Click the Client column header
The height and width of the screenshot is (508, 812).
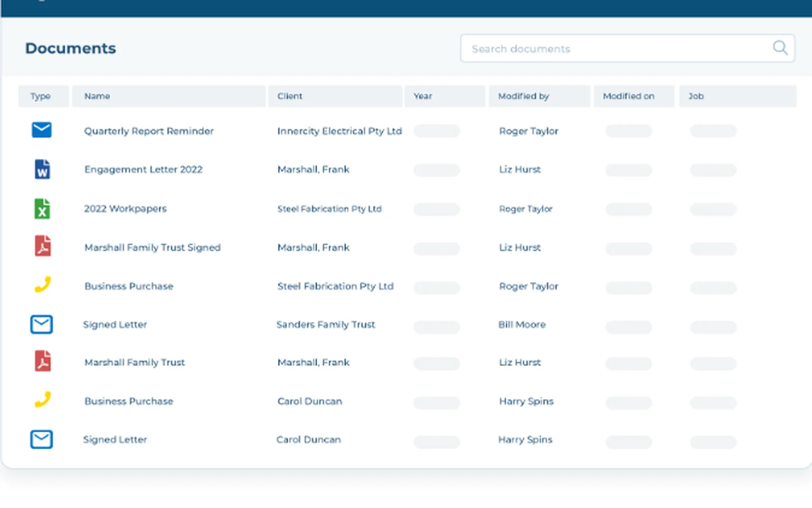[335, 96]
